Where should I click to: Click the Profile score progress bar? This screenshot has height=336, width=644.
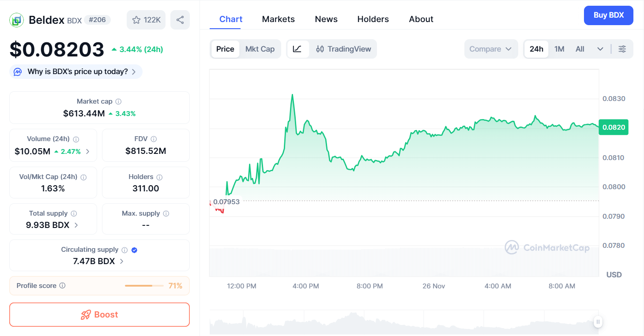143,286
